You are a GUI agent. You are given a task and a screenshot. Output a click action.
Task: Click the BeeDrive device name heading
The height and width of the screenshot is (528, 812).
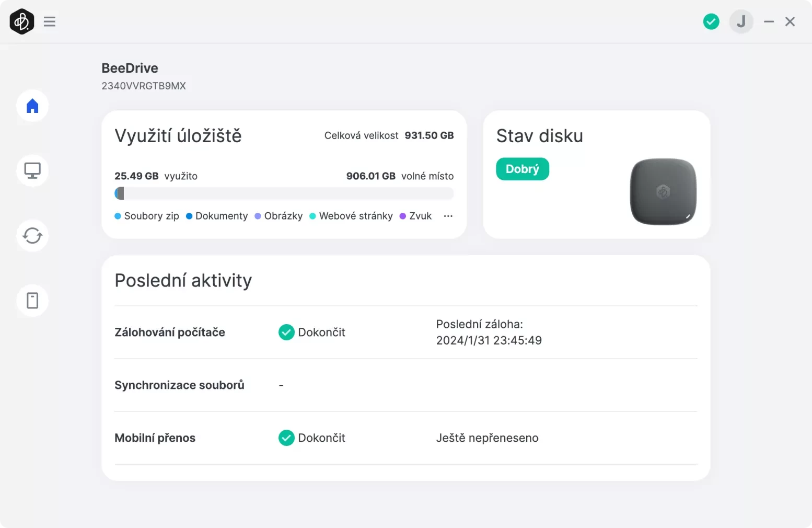(x=130, y=68)
